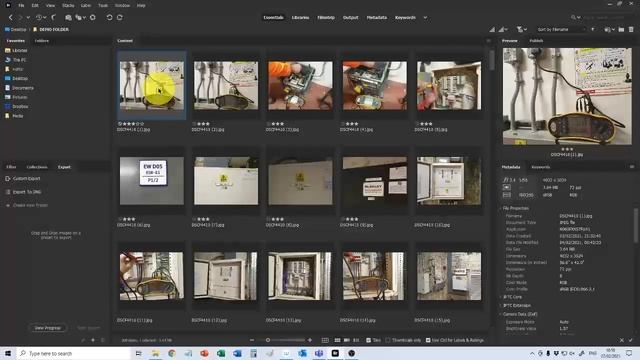640x360 pixels.
Task: Select Pictures in the Favorites list
Action: point(20,97)
